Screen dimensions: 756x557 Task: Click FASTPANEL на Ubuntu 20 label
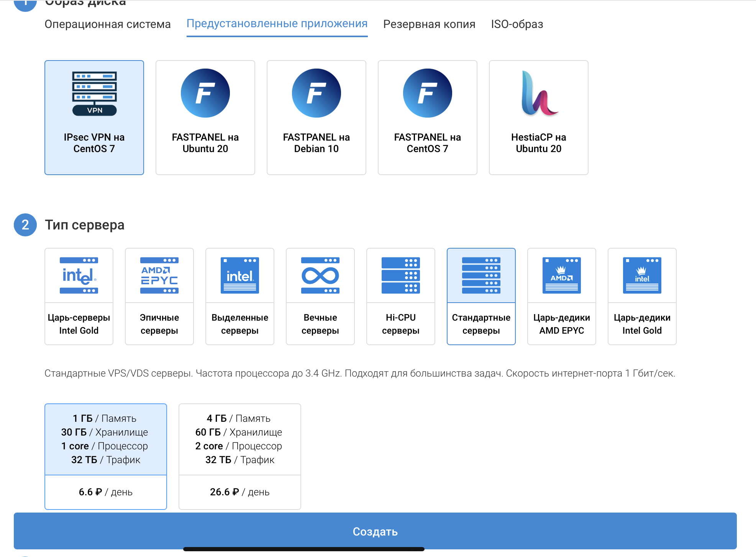tap(205, 143)
